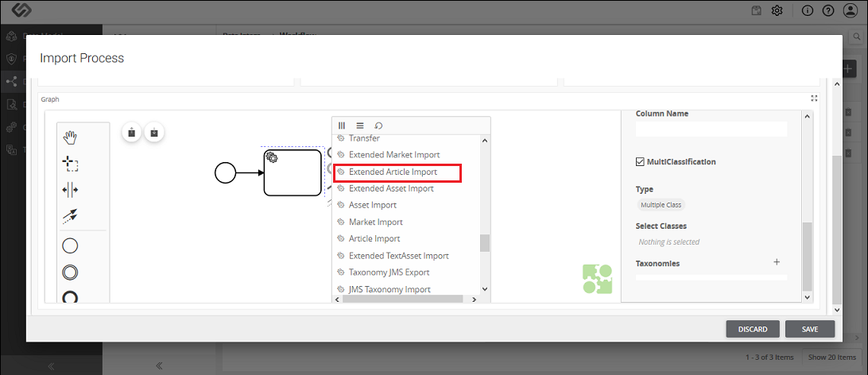Click the Column Name input field

click(711, 129)
